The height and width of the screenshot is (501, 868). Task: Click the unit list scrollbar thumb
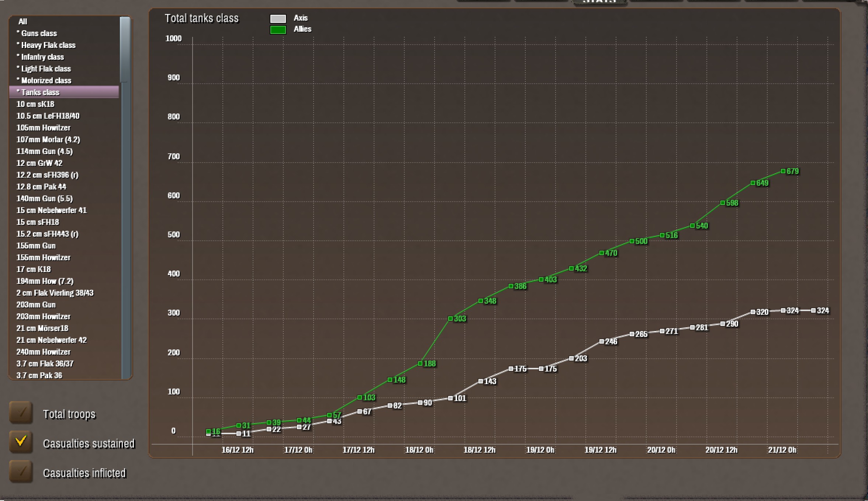pyautogui.click(x=125, y=50)
